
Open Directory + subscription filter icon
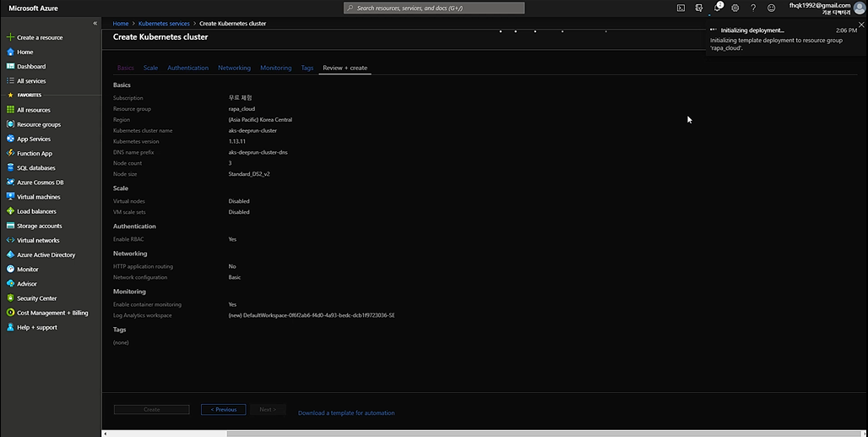coord(698,8)
